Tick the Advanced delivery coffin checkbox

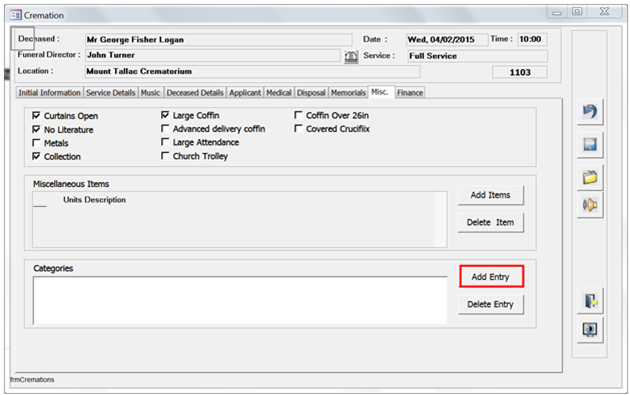point(165,129)
